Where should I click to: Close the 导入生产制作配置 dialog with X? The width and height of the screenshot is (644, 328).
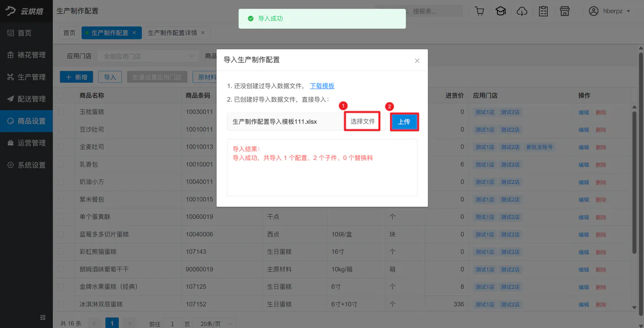click(417, 61)
